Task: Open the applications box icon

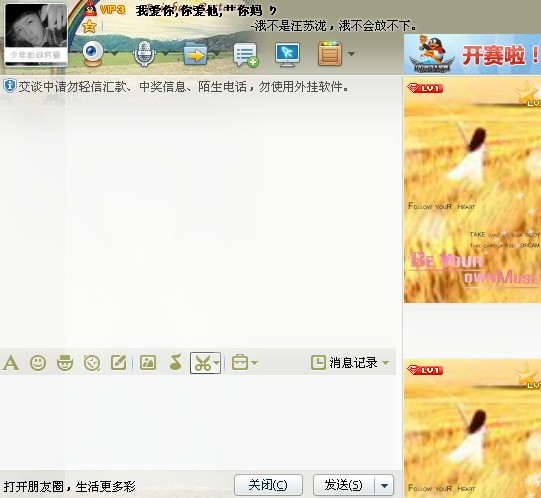Action: 330,53
